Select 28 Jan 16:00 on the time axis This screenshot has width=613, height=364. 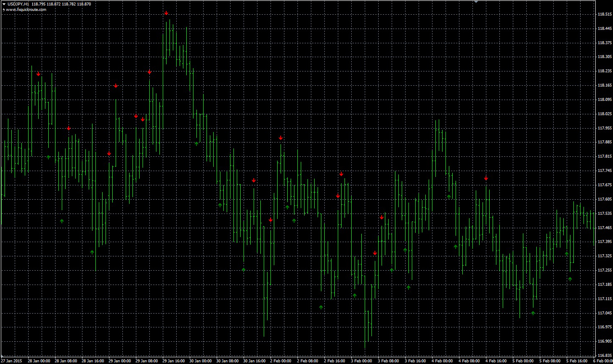(x=93, y=361)
